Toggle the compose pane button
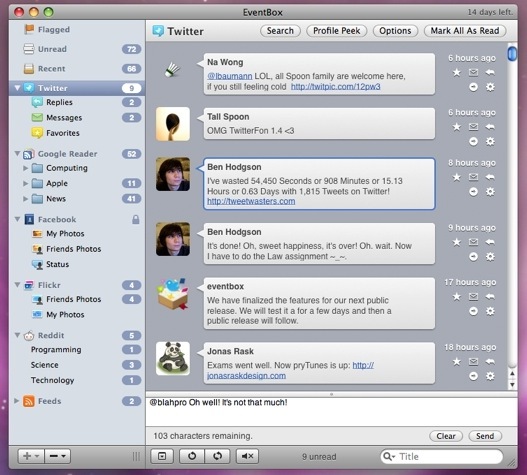527x475 pixels. pyautogui.click(x=162, y=456)
